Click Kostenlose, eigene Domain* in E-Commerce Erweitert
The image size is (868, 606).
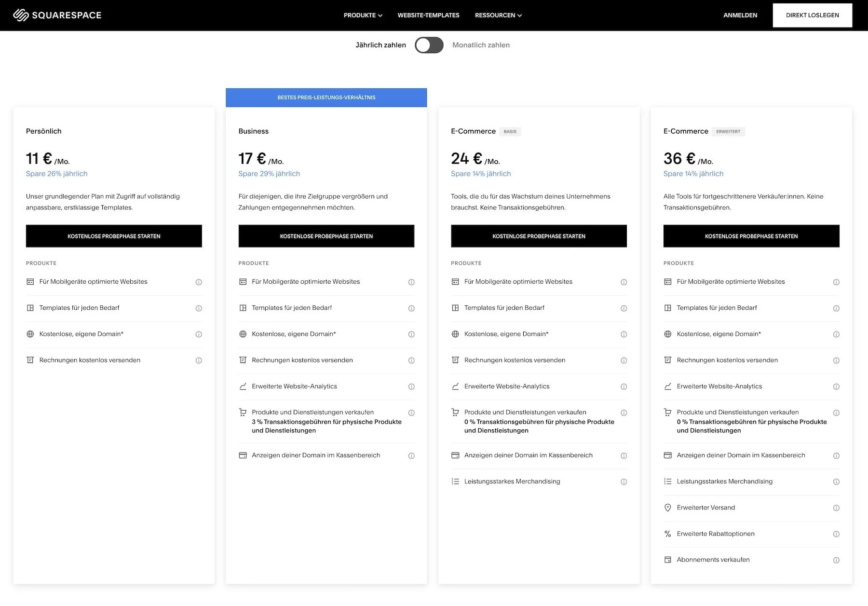719,334
